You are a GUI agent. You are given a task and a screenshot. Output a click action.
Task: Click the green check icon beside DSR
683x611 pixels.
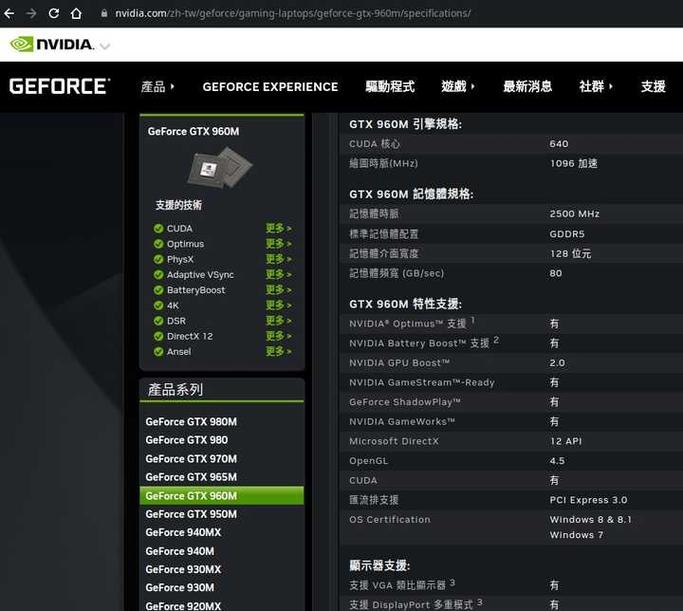(x=159, y=321)
